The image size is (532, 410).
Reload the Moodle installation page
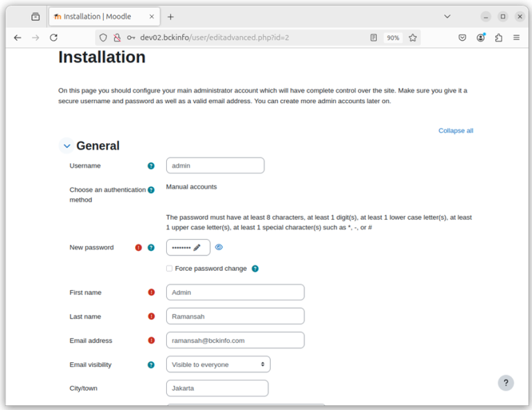pos(53,37)
